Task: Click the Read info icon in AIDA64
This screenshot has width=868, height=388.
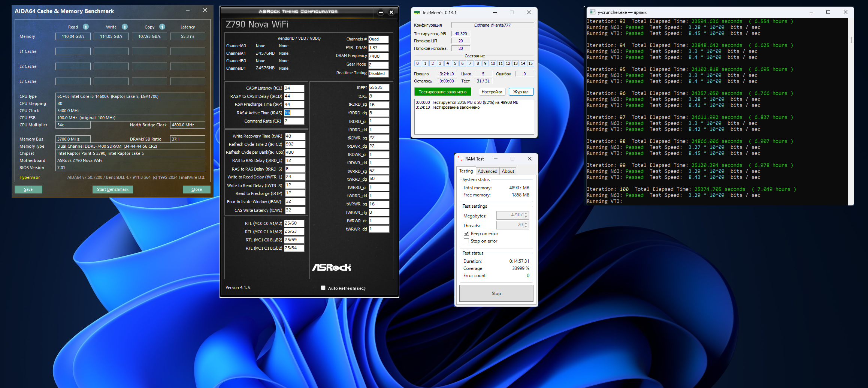Action: click(x=86, y=27)
